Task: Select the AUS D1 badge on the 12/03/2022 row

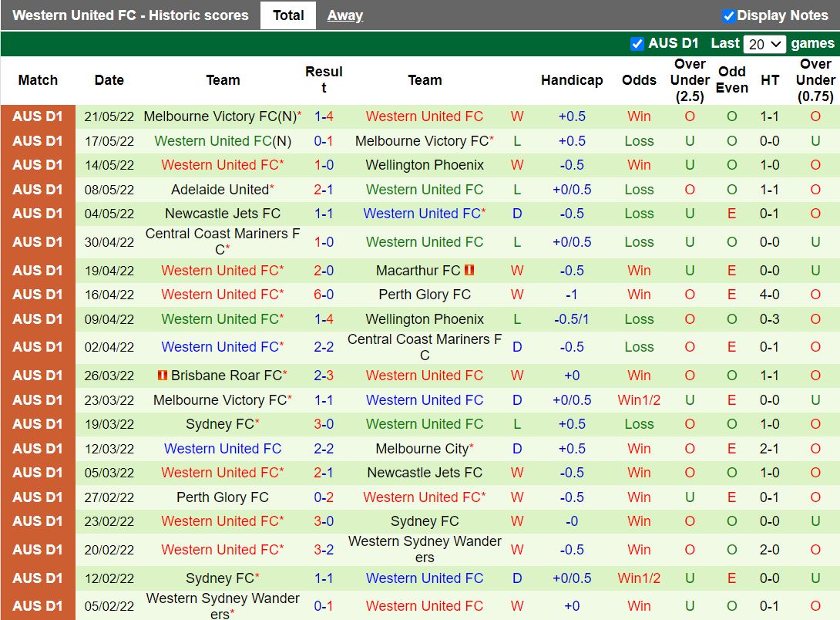Action: [38, 448]
